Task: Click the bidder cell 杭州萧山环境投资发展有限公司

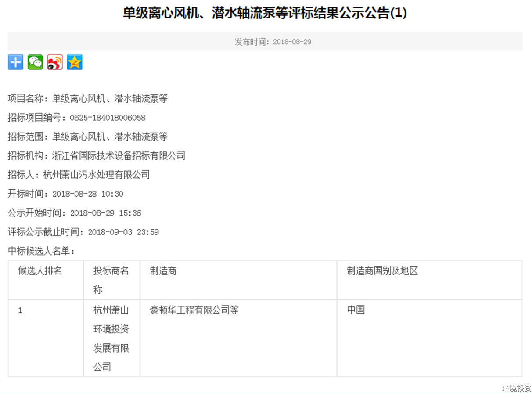Action: [x=111, y=338]
